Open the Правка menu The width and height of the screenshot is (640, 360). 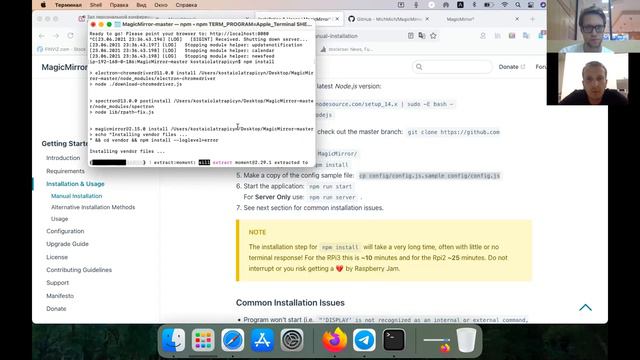(119, 5)
